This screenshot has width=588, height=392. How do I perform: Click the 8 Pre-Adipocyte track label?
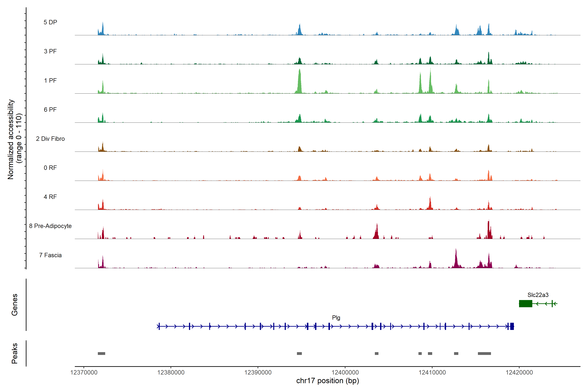click(x=50, y=226)
